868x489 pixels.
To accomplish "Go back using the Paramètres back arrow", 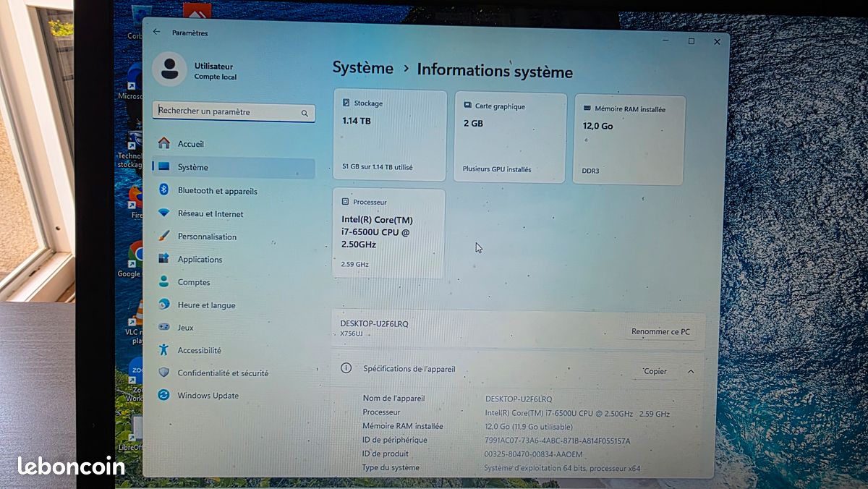I will tap(156, 32).
